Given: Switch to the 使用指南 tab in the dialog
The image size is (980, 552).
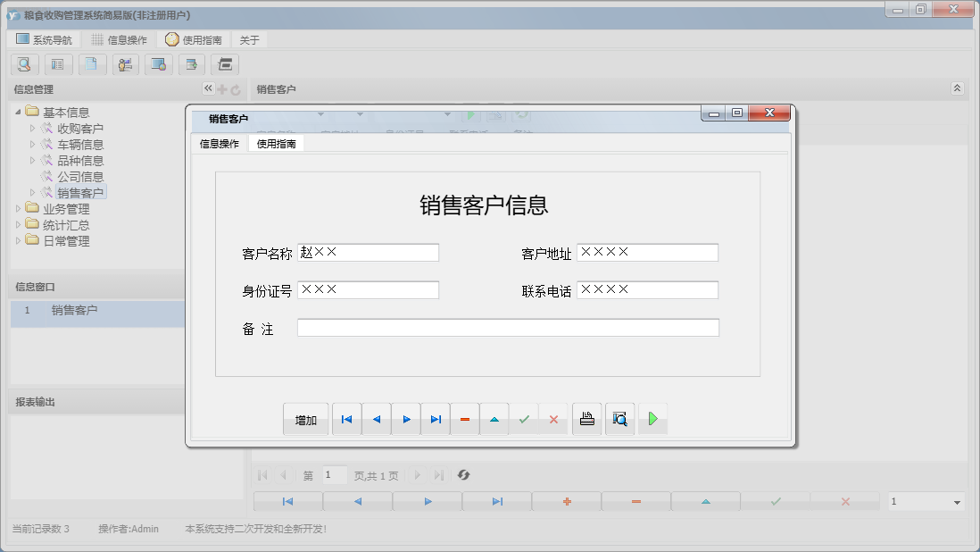Looking at the screenshot, I should (x=277, y=143).
